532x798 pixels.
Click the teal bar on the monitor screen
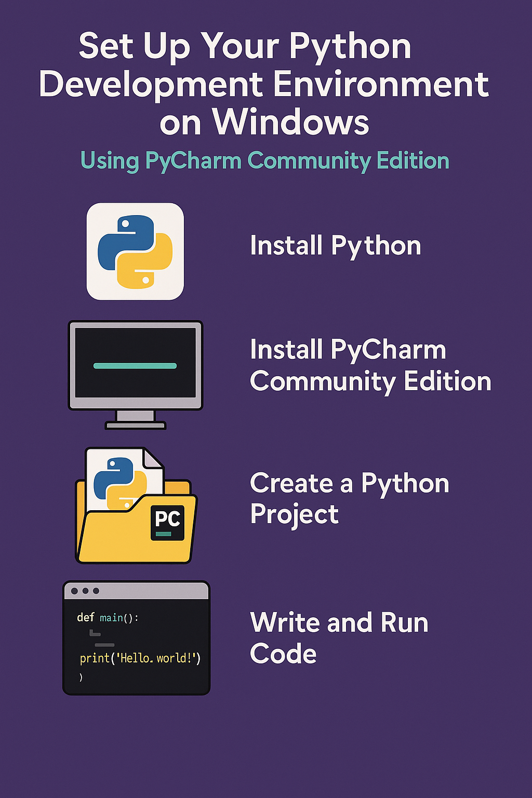135,366
